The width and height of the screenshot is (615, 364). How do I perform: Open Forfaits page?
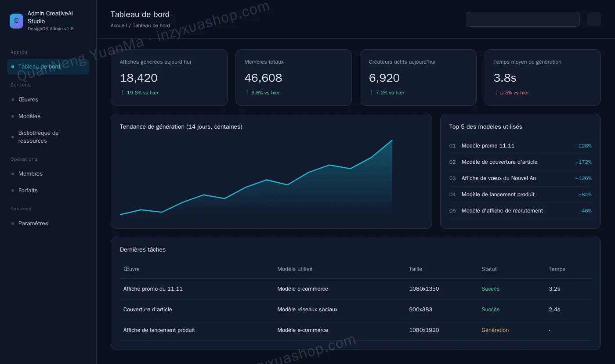48,191
